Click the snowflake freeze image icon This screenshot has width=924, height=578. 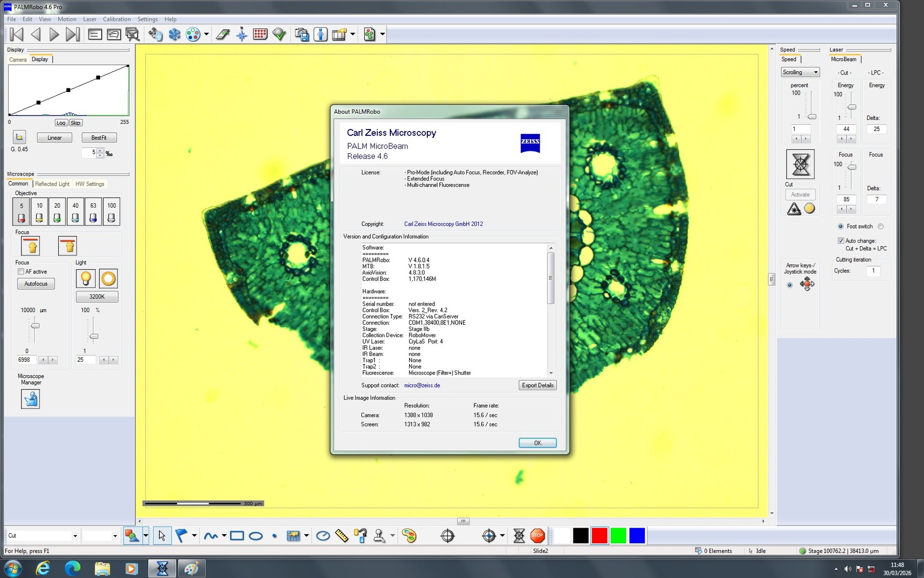pos(175,34)
